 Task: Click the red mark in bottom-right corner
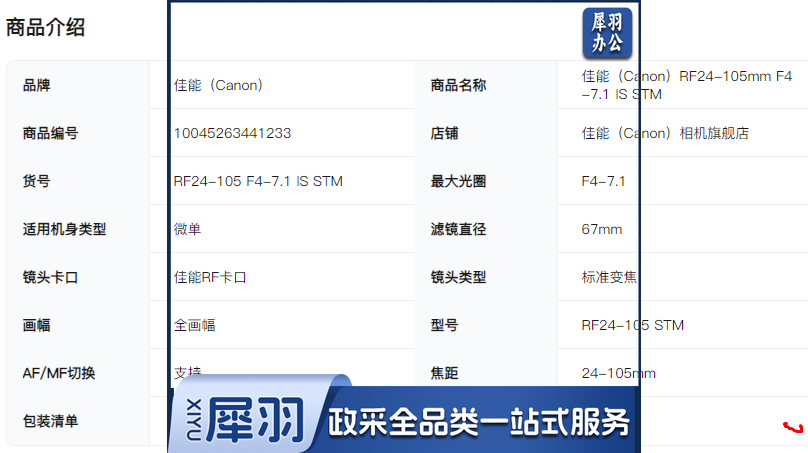click(x=792, y=428)
